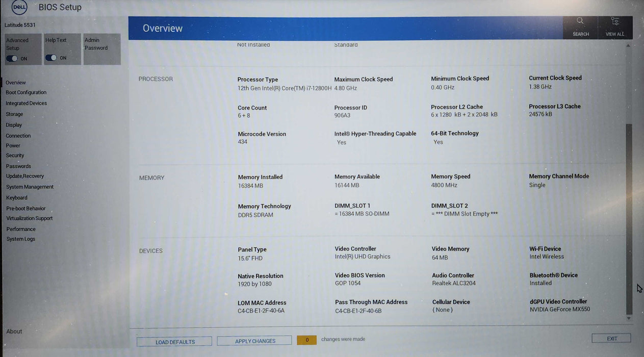Click the View All icon

(x=615, y=21)
